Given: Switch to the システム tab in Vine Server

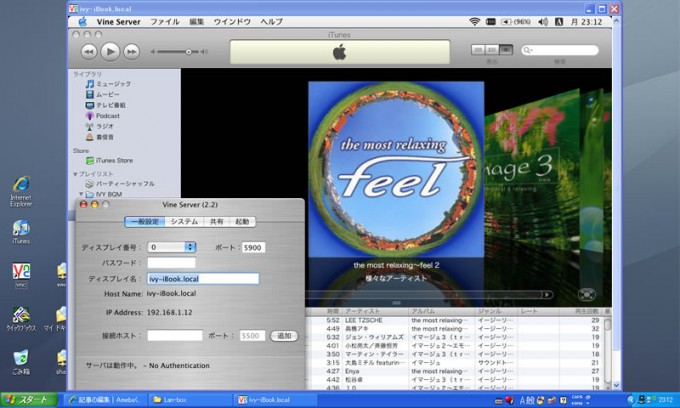Looking at the screenshot, I should (183, 221).
